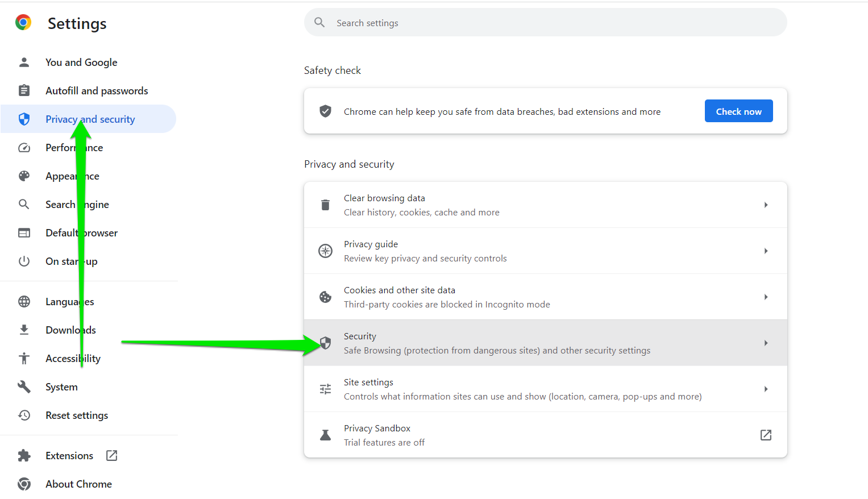
Task: Click the Search settings input field
Action: pyautogui.click(x=546, y=23)
